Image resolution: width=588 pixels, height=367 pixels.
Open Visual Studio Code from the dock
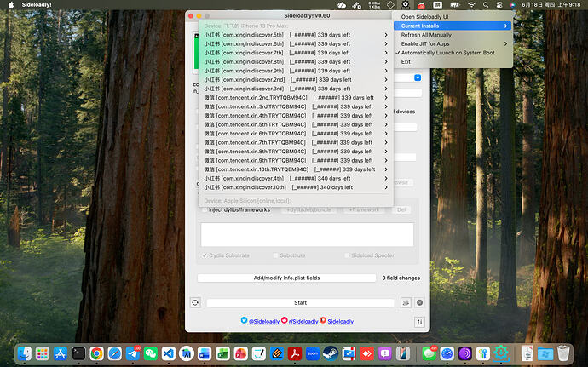pyautogui.click(x=169, y=353)
